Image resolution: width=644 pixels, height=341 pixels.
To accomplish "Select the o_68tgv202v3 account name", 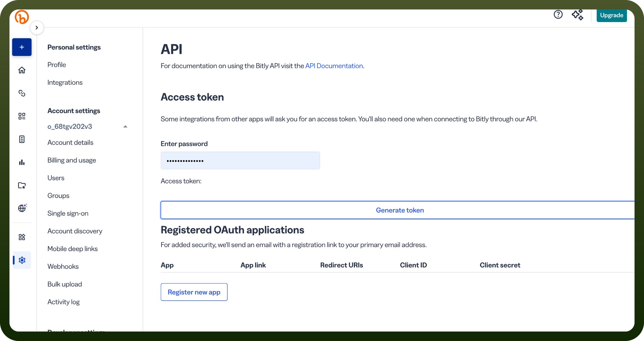I will coord(70,127).
